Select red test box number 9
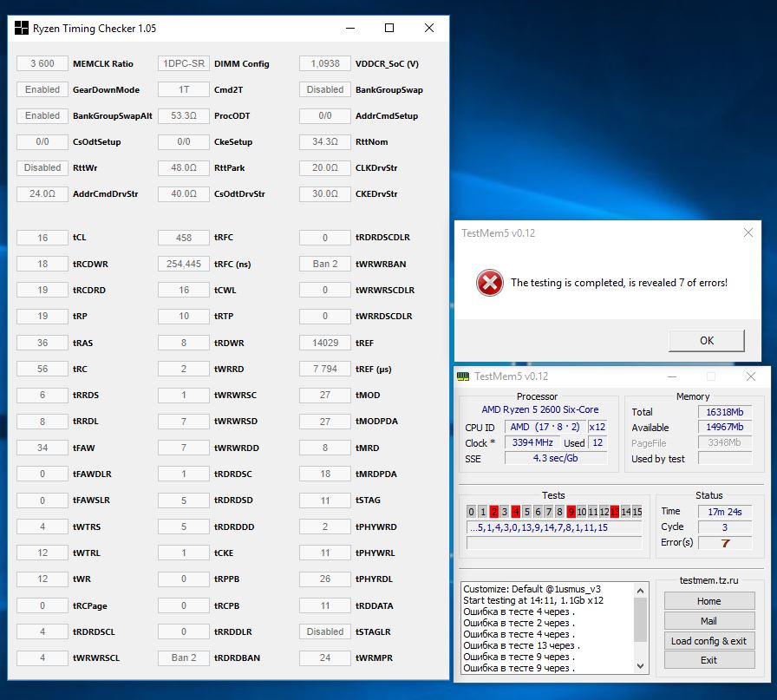 571,512
